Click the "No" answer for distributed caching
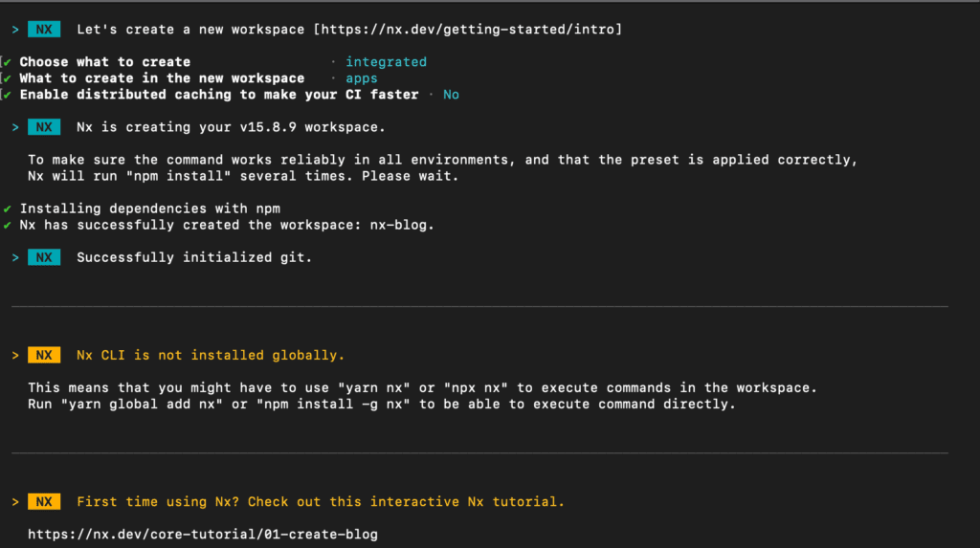This screenshot has height=548, width=980. coord(452,95)
